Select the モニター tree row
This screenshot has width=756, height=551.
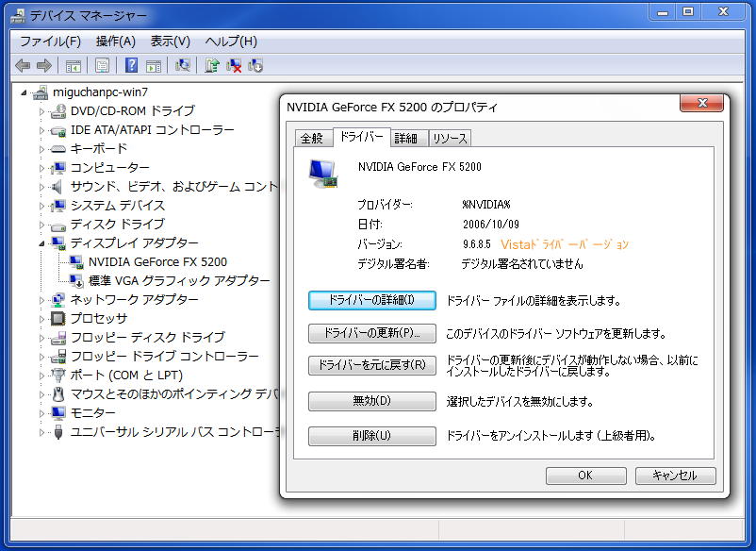pos(93,413)
